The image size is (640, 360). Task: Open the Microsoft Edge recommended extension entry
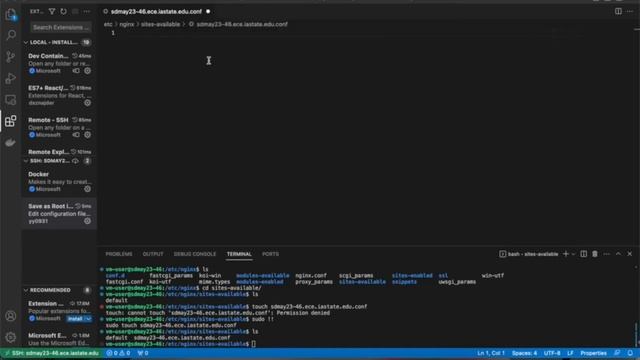[x=59, y=339]
